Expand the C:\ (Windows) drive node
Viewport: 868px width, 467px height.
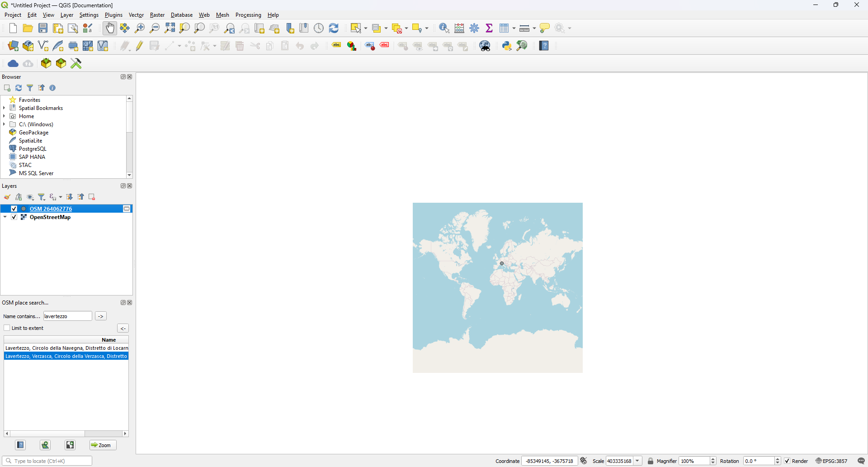click(4, 124)
